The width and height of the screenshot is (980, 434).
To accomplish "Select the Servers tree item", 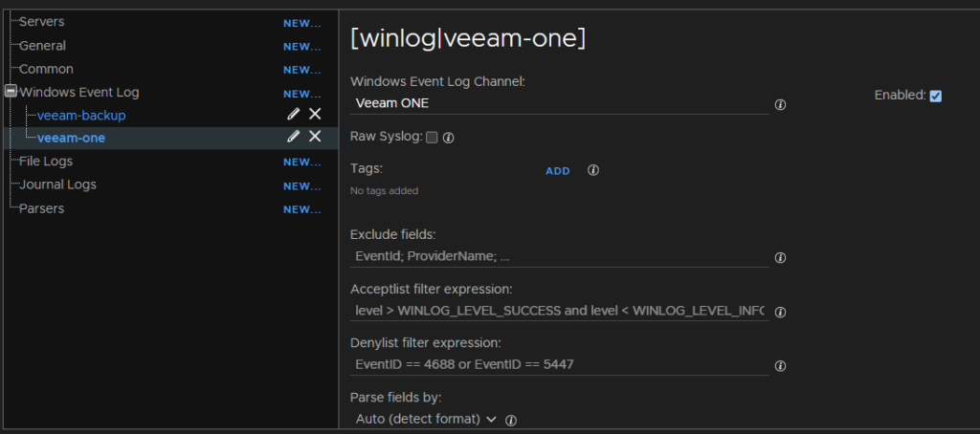I will [x=42, y=22].
